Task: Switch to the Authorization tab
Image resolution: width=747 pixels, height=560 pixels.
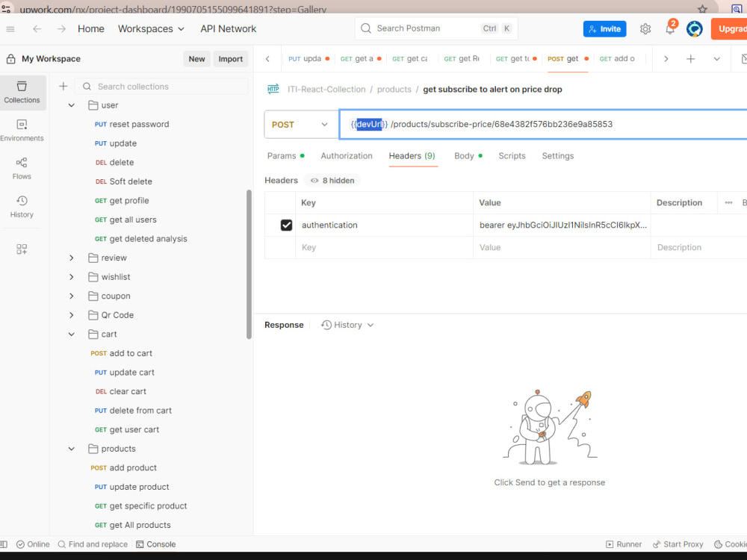Action: [347, 156]
